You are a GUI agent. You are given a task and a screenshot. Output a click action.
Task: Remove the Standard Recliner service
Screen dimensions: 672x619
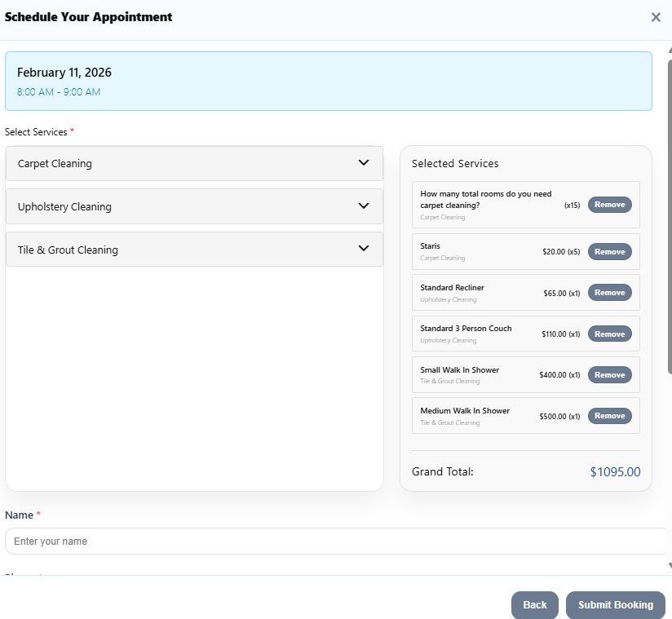609,292
